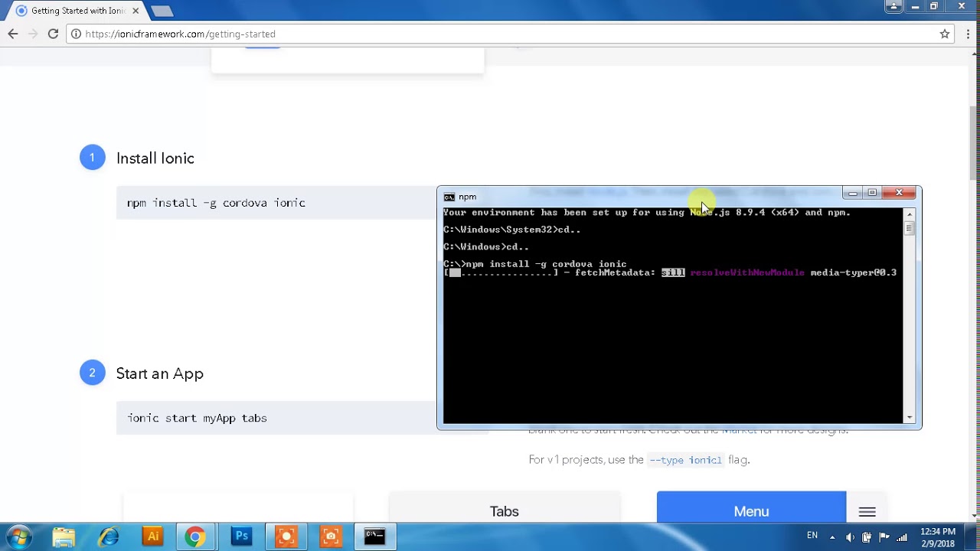Click the npm command window title bar icon
The width and height of the screenshot is (980, 551).
coord(449,197)
